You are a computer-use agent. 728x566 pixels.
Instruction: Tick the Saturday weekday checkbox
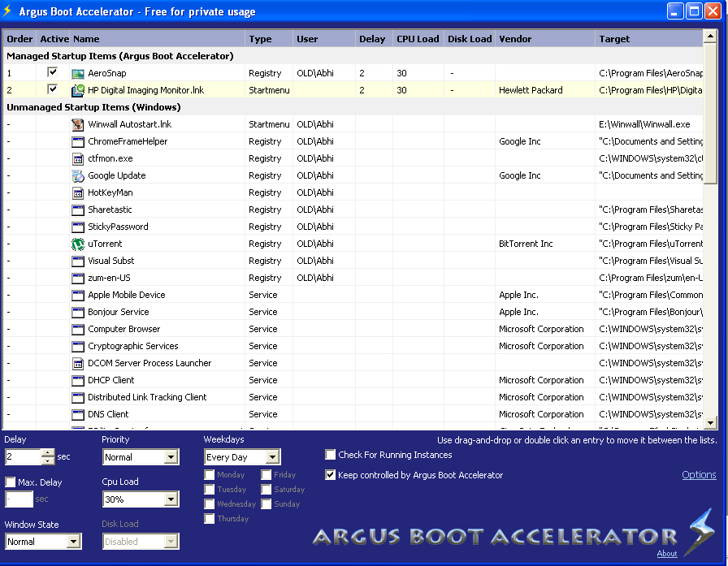[x=266, y=490]
